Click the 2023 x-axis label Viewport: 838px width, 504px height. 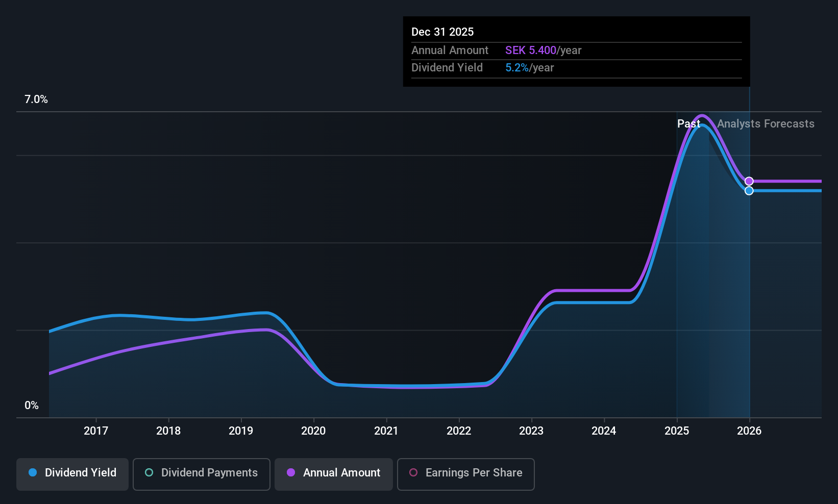tap(531, 431)
